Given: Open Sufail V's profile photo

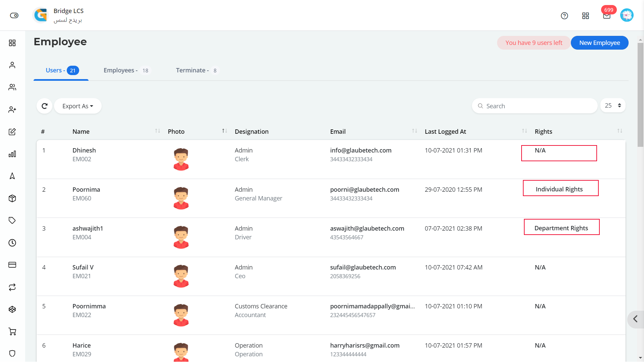Looking at the screenshot, I should pos(181,276).
